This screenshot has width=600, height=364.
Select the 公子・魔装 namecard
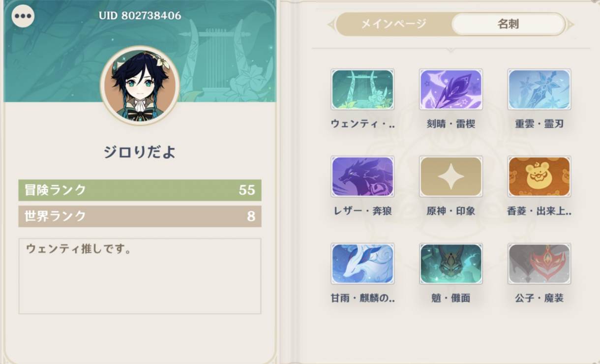coord(539,264)
